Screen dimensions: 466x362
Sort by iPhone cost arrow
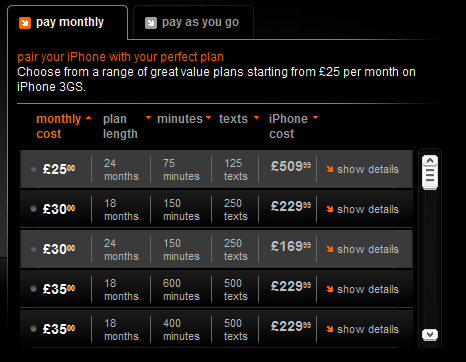pos(315,117)
